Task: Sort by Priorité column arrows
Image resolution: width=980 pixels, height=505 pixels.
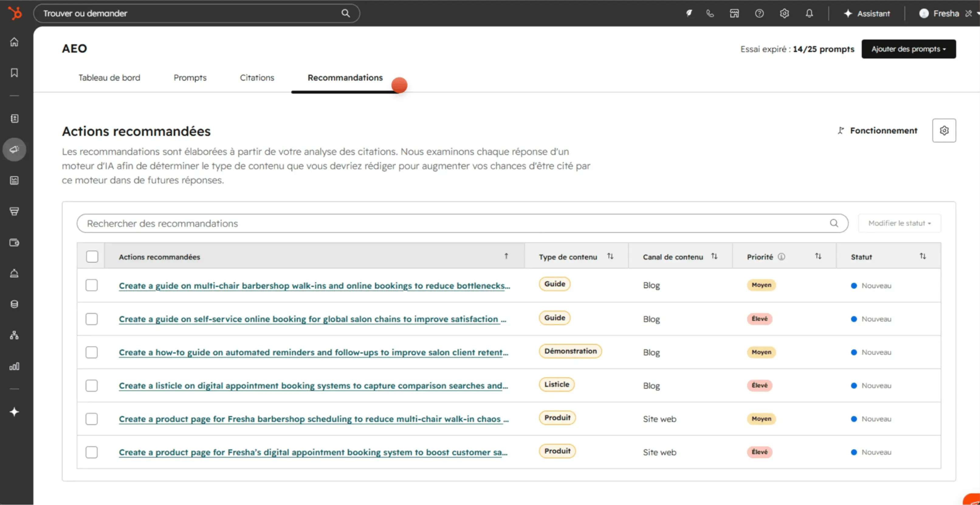Action: tap(818, 256)
